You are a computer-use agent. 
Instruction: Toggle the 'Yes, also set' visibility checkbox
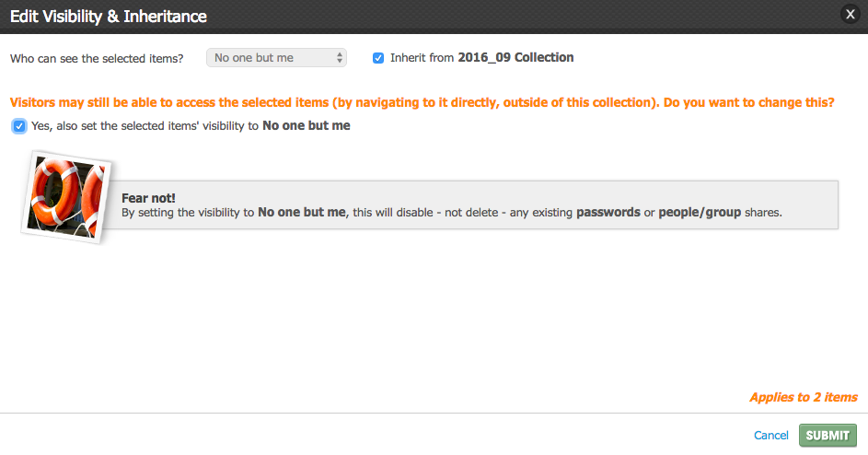click(x=18, y=126)
